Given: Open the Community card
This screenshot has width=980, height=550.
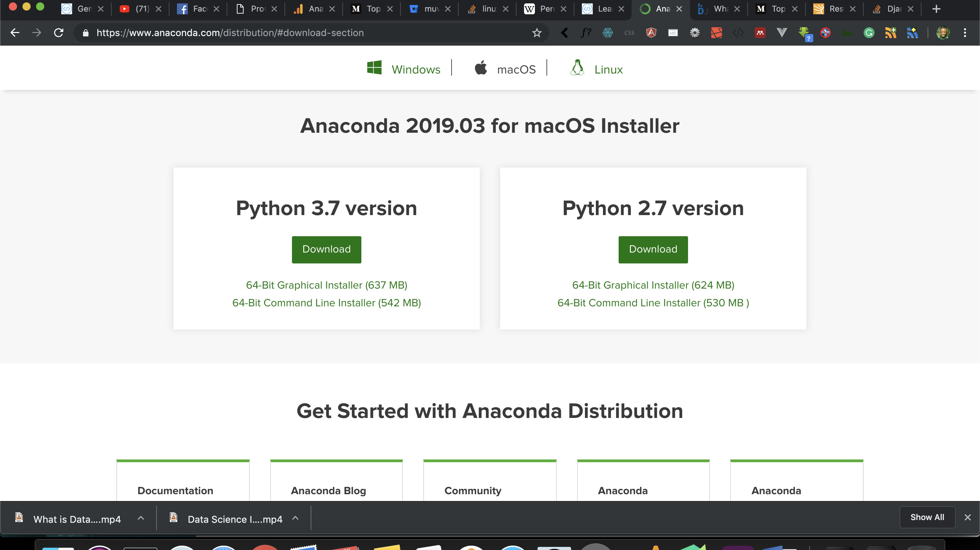Looking at the screenshot, I should pyautogui.click(x=490, y=480).
